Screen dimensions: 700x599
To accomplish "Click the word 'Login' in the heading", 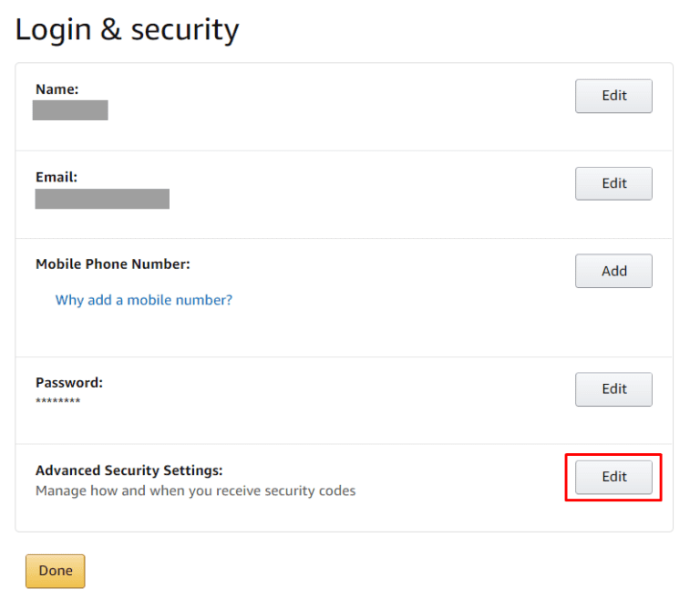I will point(53,30).
